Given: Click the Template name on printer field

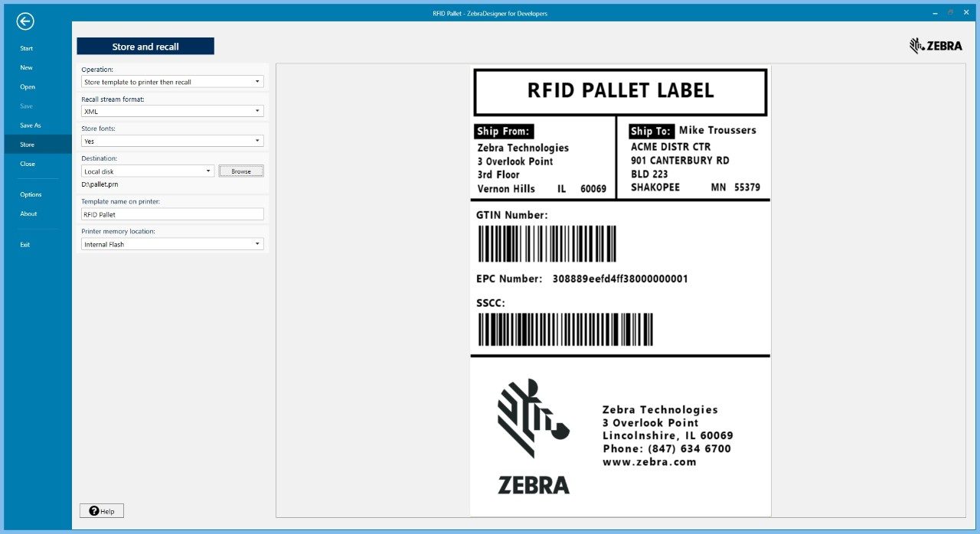Looking at the screenshot, I should 172,215.
